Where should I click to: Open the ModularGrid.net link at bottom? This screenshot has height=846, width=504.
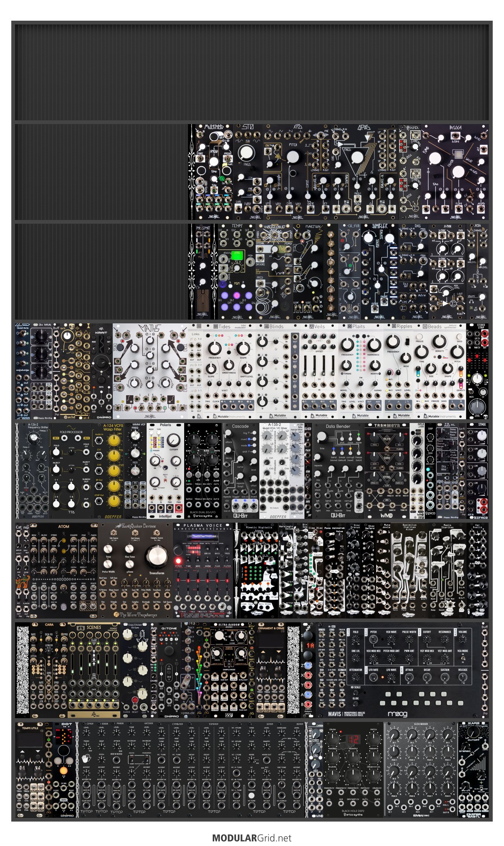click(x=251, y=837)
